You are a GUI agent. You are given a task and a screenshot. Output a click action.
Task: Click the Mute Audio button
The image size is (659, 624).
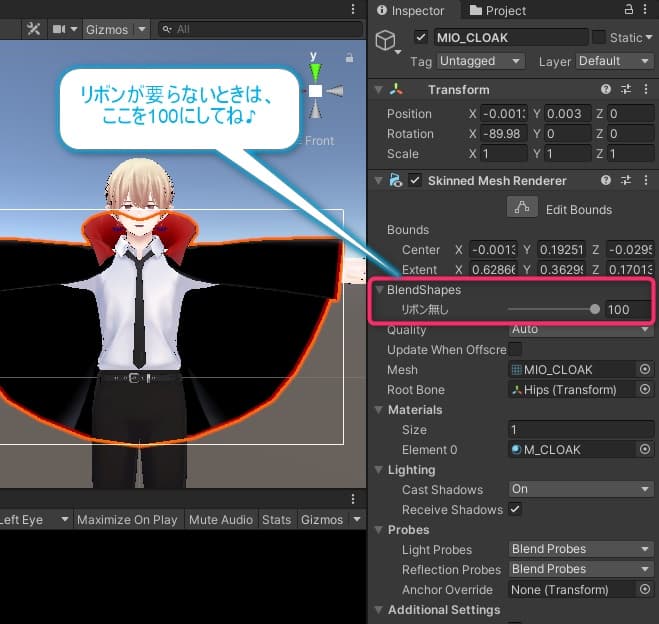click(x=221, y=520)
